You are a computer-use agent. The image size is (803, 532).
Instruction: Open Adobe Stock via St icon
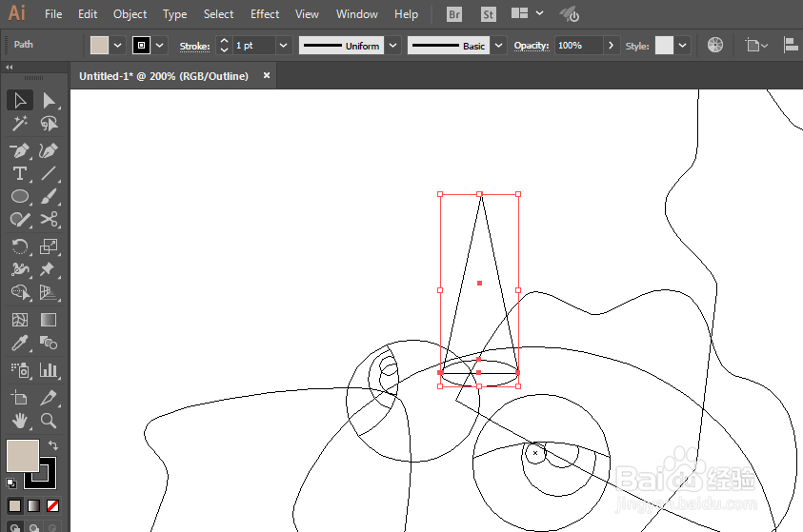(x=488, y=14)
